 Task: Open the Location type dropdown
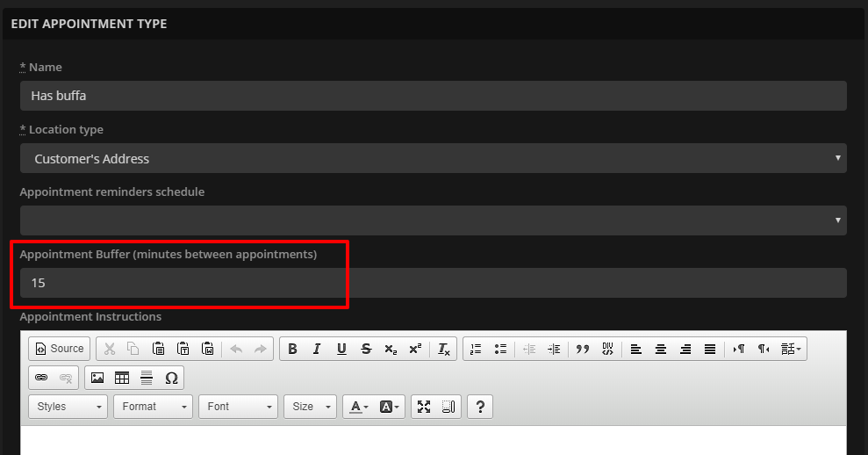(x=433, y=159)
